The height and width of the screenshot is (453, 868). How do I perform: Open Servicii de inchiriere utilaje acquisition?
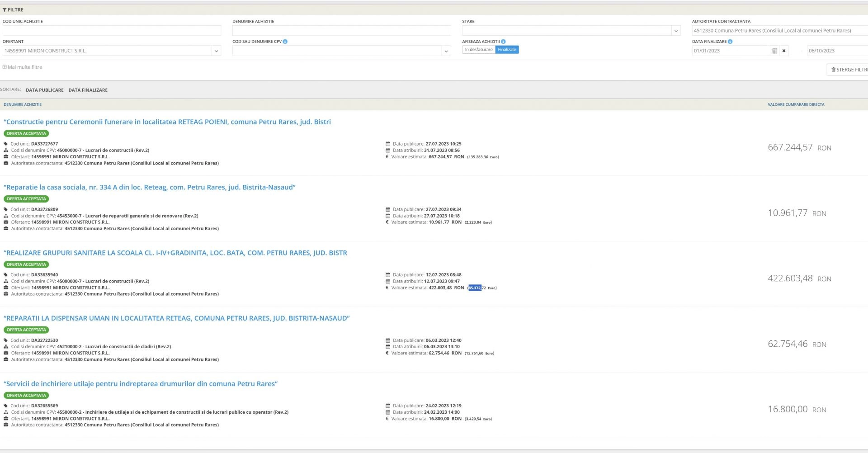[x=140, y=384]
